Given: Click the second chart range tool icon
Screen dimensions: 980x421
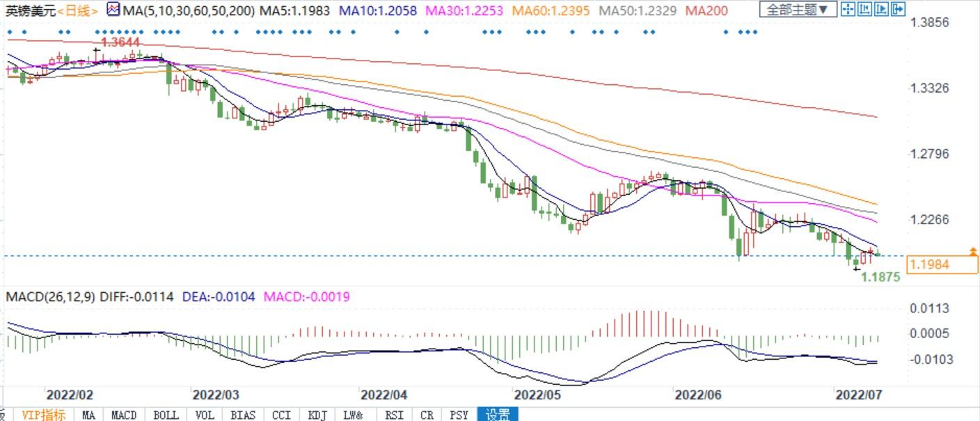Looking at the screenshot, I should 864,9.
